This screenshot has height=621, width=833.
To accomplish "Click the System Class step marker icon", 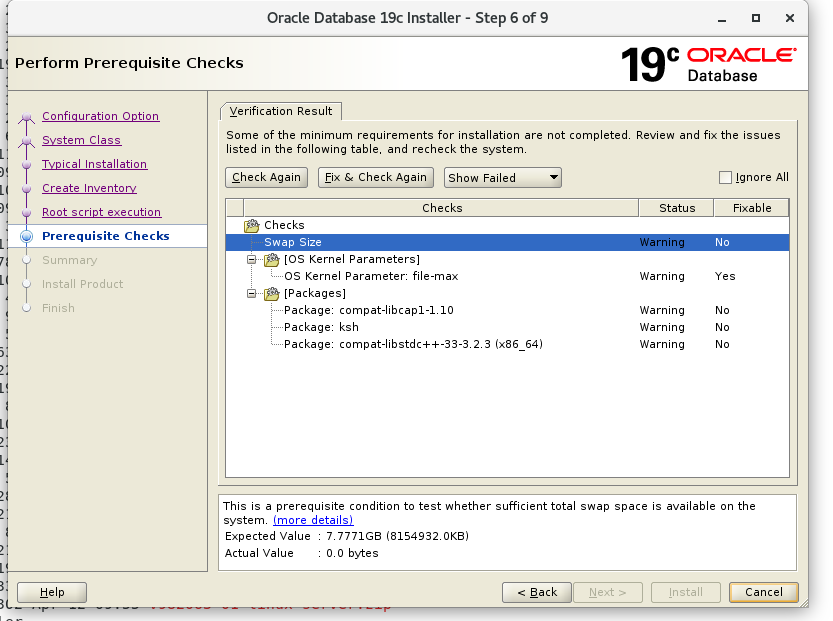I will [27, 141].
